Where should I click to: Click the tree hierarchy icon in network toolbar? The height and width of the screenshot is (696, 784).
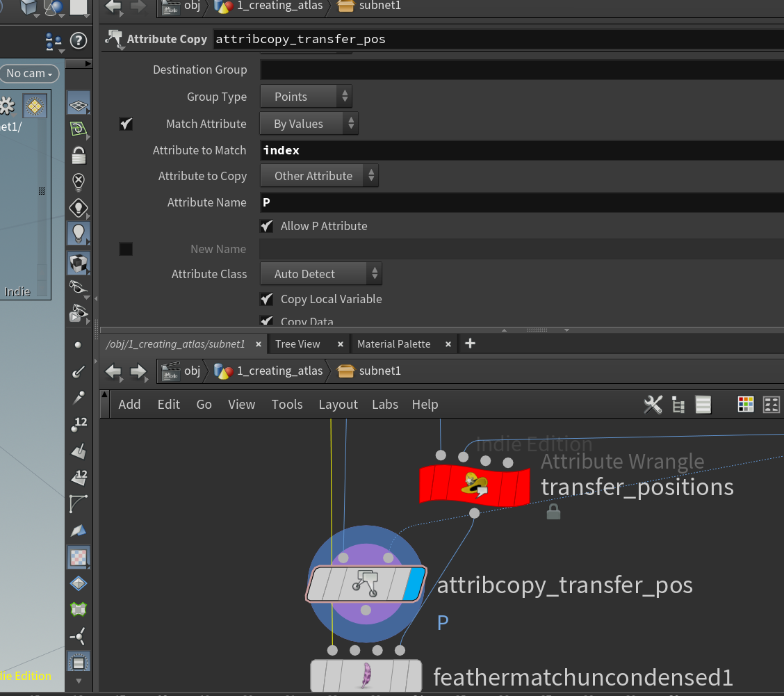[x=678, y=404]
